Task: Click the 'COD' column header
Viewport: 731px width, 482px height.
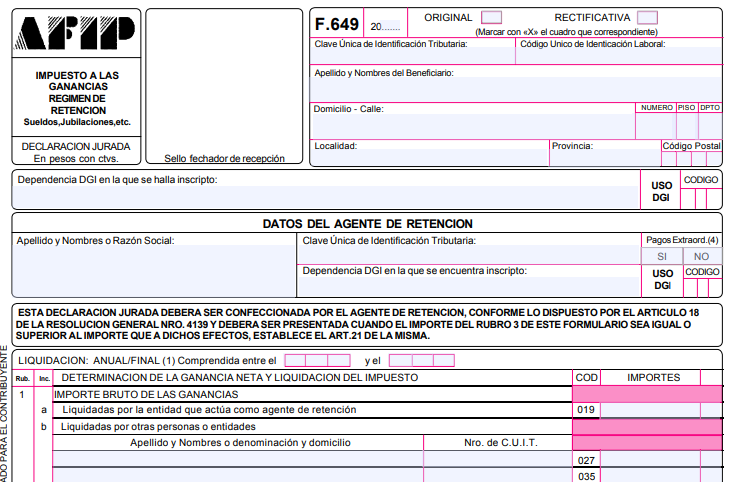Action: [x=586, y=378]
